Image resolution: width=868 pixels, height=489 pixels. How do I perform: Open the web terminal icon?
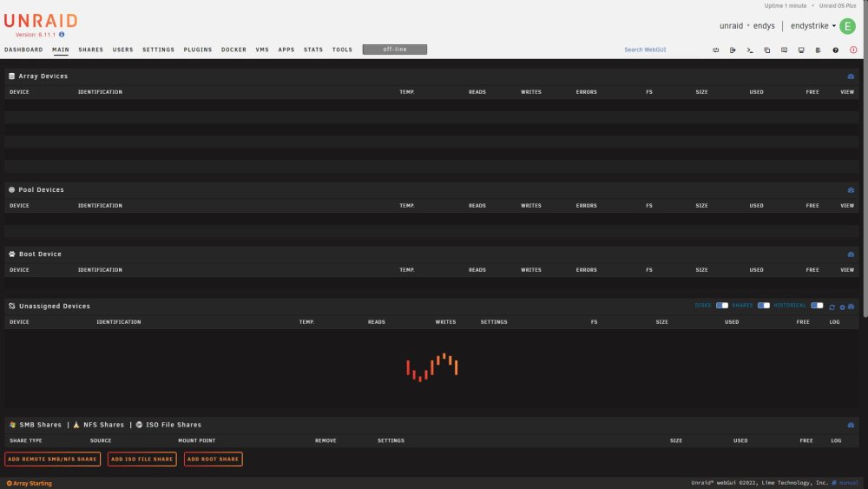click(x=750, y=50)
